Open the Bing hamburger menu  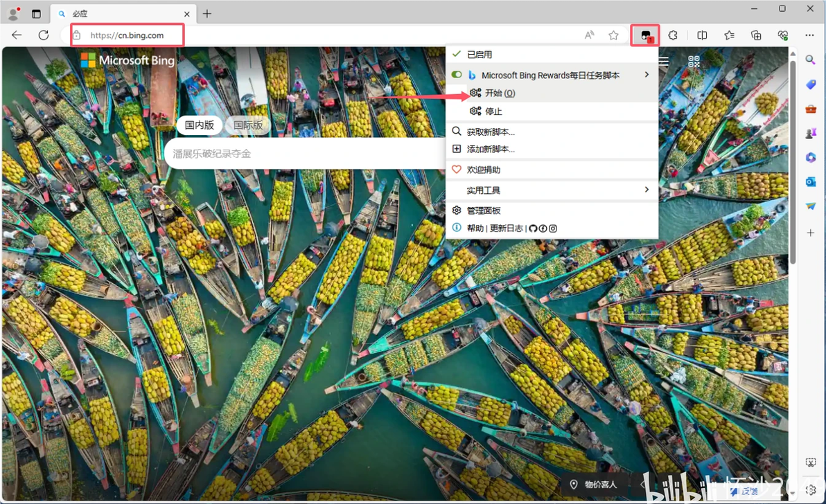664,61
